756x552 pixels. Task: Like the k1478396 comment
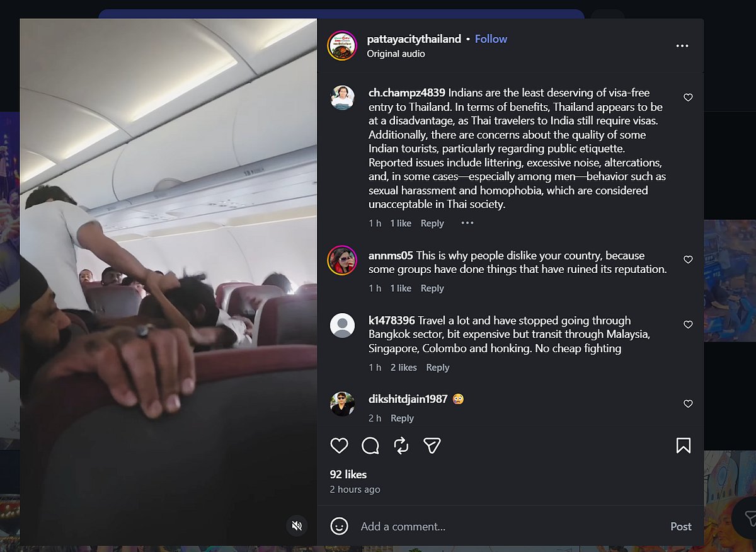point(688,325)
